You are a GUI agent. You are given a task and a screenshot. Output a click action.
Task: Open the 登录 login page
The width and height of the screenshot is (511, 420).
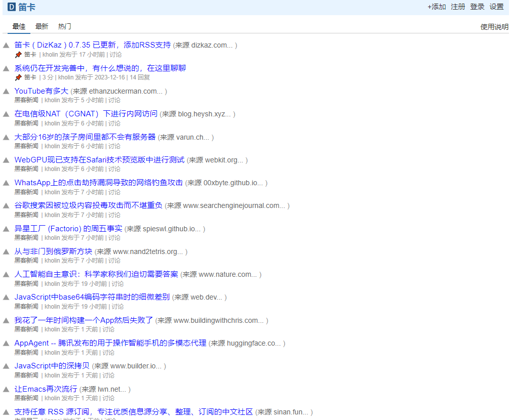[477, 7]
